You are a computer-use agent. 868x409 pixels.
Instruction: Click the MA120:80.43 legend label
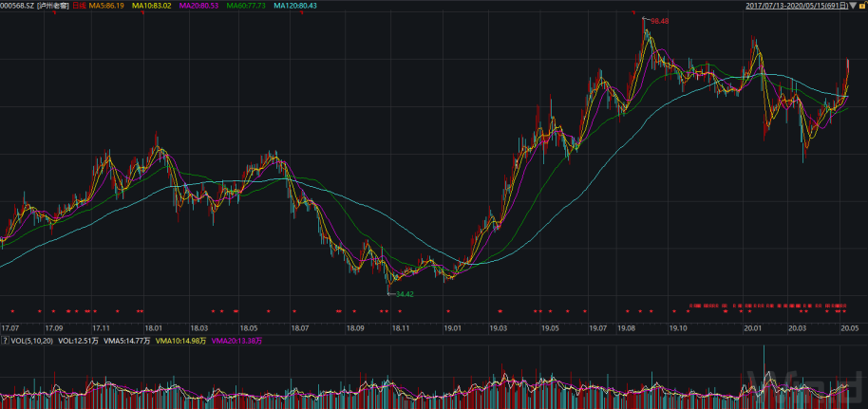pos(295,6)
